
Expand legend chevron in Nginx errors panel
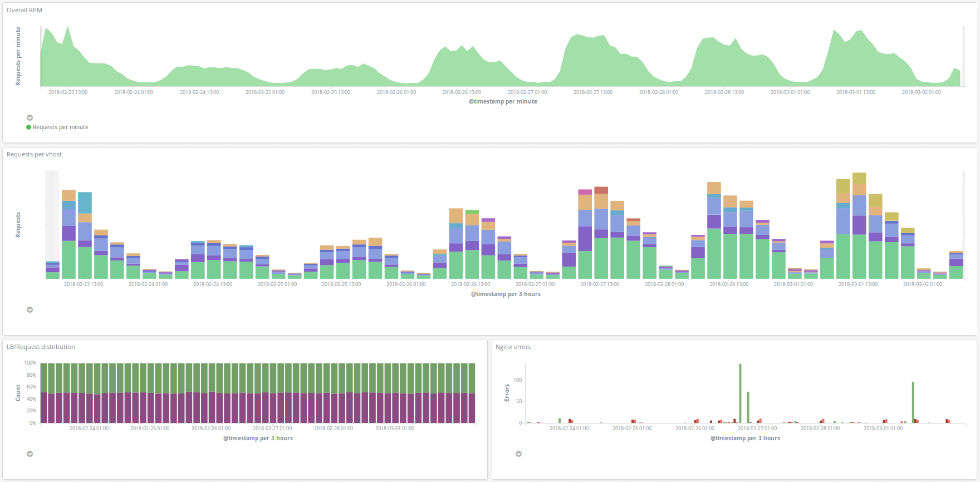point(519,454)
